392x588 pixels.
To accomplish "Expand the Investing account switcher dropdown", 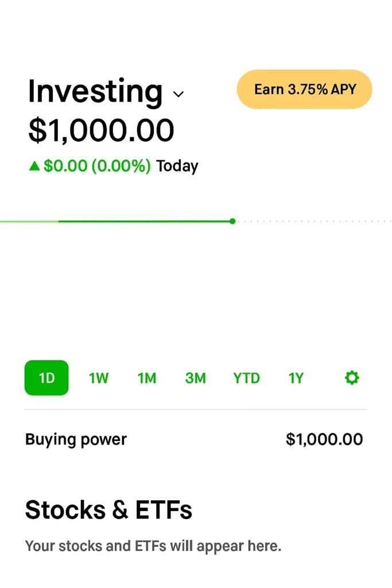I will click(178, 95).
